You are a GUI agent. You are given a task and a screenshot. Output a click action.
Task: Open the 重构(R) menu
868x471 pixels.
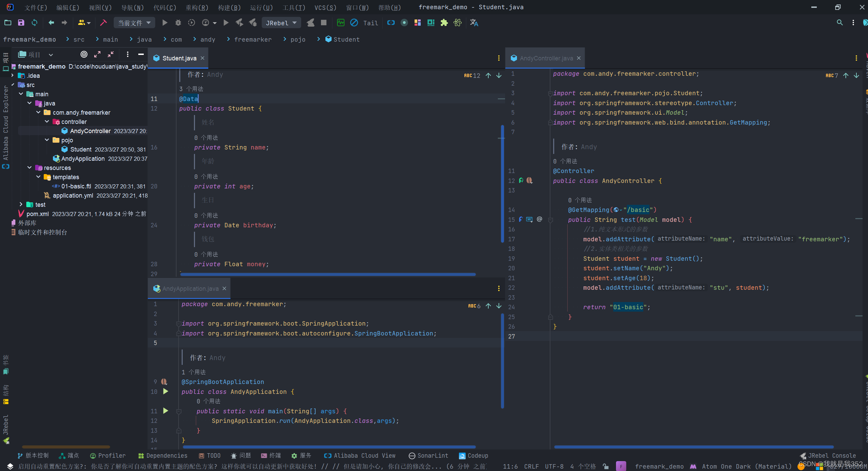click(x=197, y=7)
